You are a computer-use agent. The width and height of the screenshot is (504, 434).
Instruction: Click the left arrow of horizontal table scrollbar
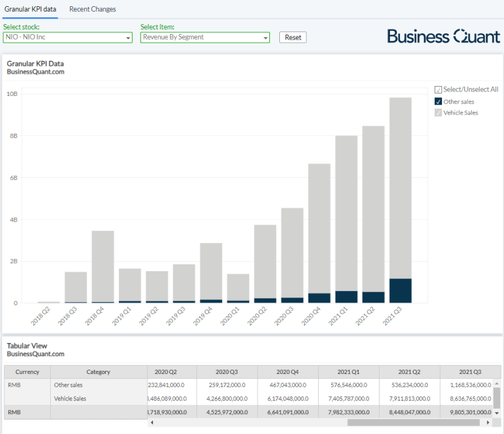152,422
